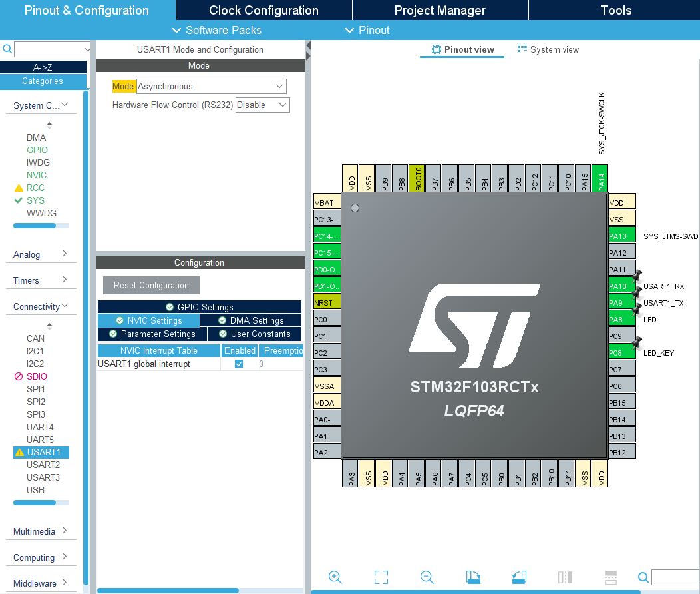The height and width of the screenshot is (594, 700).
Task: Select GPIO in System Core list
Action: [37, 150]
